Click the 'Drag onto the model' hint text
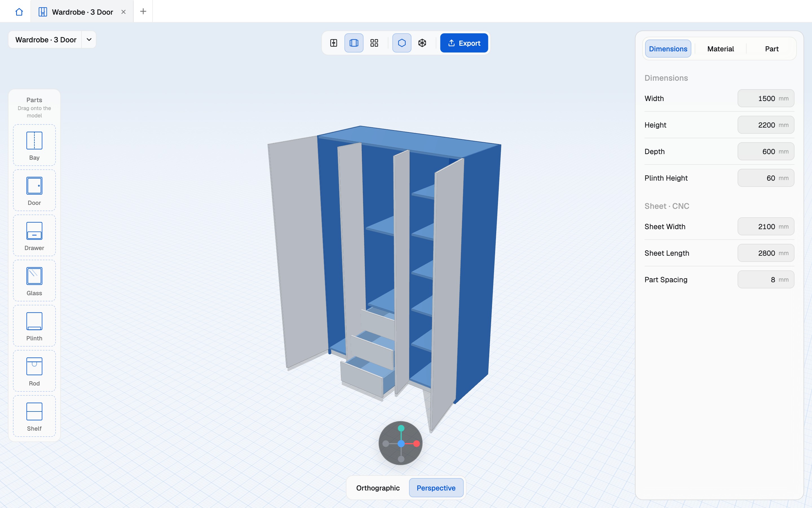Viewport: 812px width, 508px height. 34,112
